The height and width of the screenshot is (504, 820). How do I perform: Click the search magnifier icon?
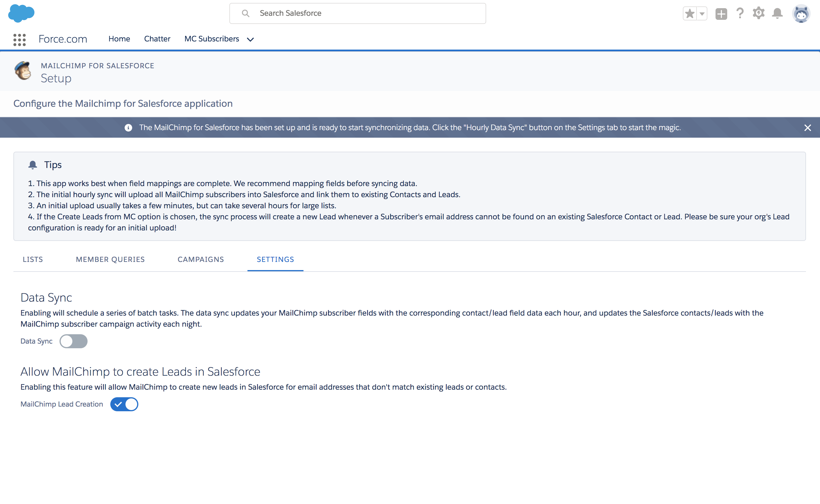pos(245,13)
